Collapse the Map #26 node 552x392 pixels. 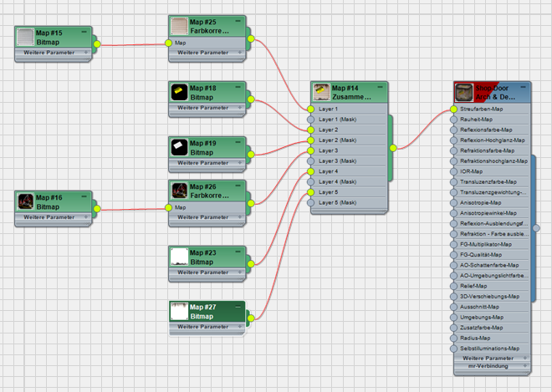coord(238,186)
